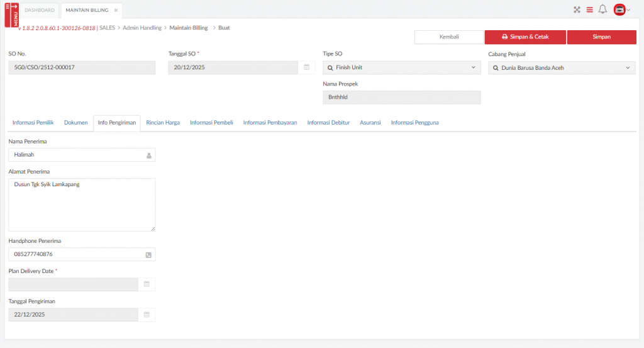Click the Tanggal Pengiriman calendar icon
Screen dimensions: 644x348
coord(147,315)
